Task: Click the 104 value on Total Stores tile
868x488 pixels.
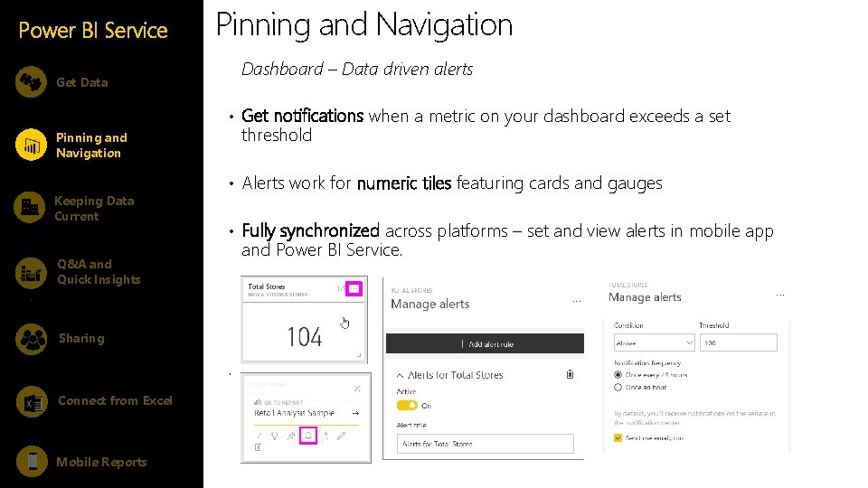Action: [304, 337]
